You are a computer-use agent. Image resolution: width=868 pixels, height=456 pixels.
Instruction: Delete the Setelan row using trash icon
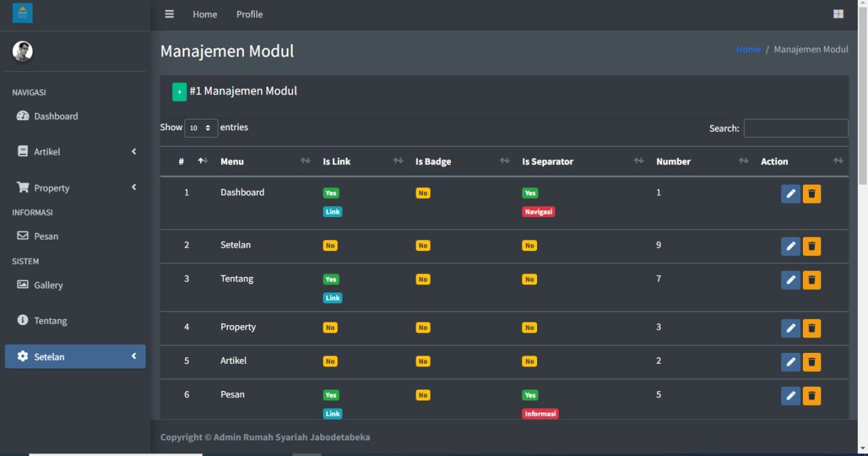pyautogui.click(x=811, y=246)
